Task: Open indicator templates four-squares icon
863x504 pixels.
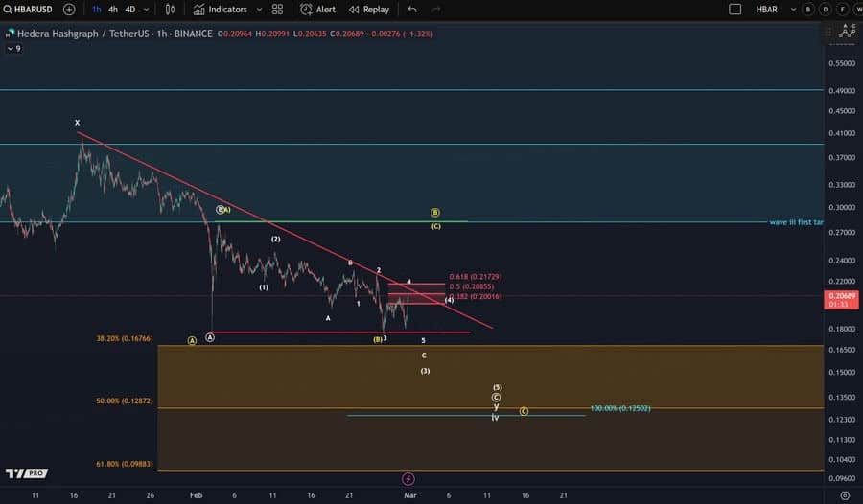Action: (x=277, y=10)
